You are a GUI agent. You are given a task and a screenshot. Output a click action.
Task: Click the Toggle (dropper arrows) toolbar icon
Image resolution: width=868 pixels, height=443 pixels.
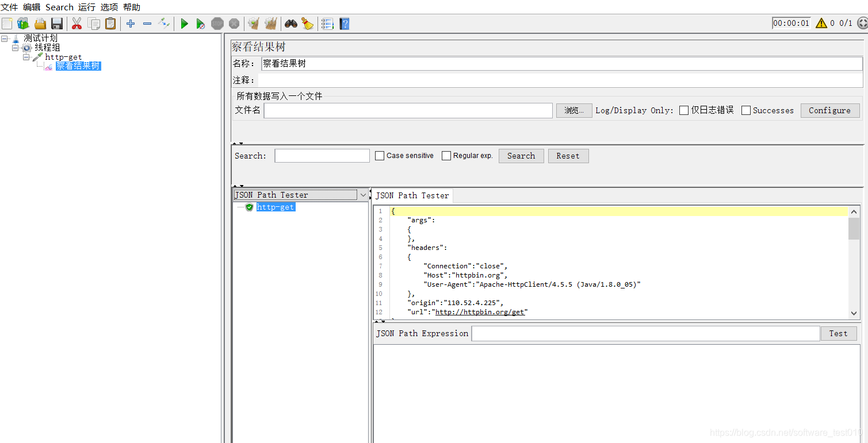tap(164, 24)
